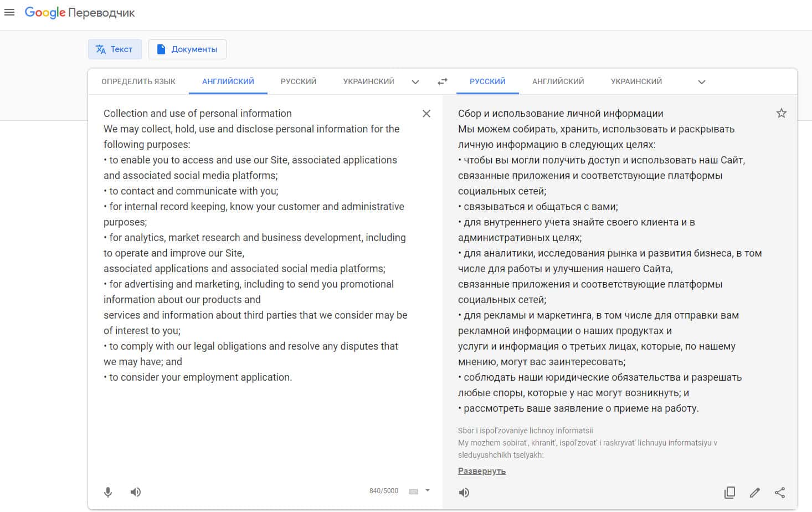The image size is (812, 512).
Task: Open the hamburger main menu
Action: tap(9, 12)
